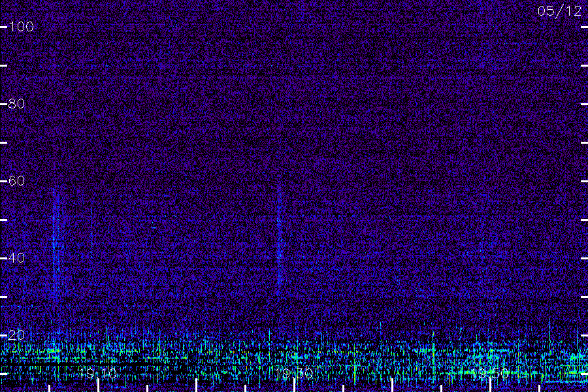588x392 pixels.
Task: Click the 40 frequency axis label
Action: coord(17,258)
